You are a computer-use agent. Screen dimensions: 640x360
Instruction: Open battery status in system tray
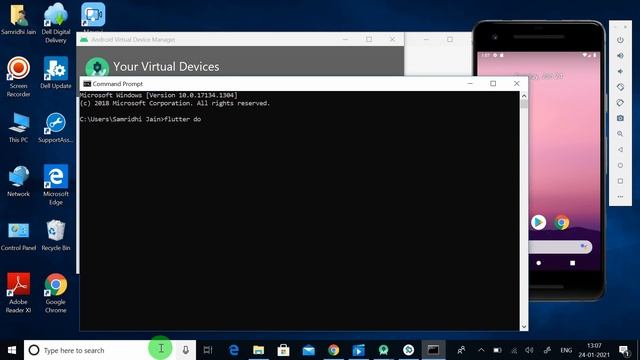[x=497, y=350]
